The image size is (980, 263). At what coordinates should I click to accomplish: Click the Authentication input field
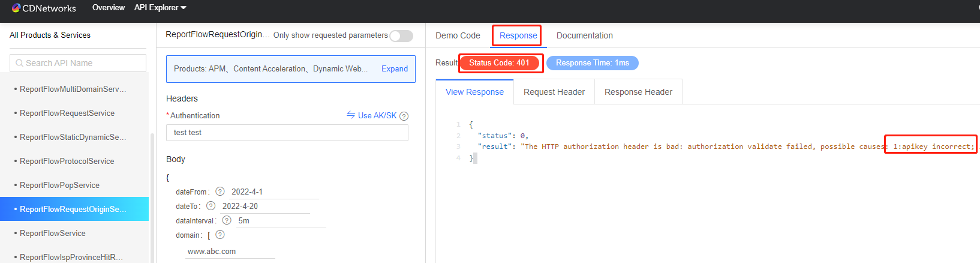pos(287,133)
